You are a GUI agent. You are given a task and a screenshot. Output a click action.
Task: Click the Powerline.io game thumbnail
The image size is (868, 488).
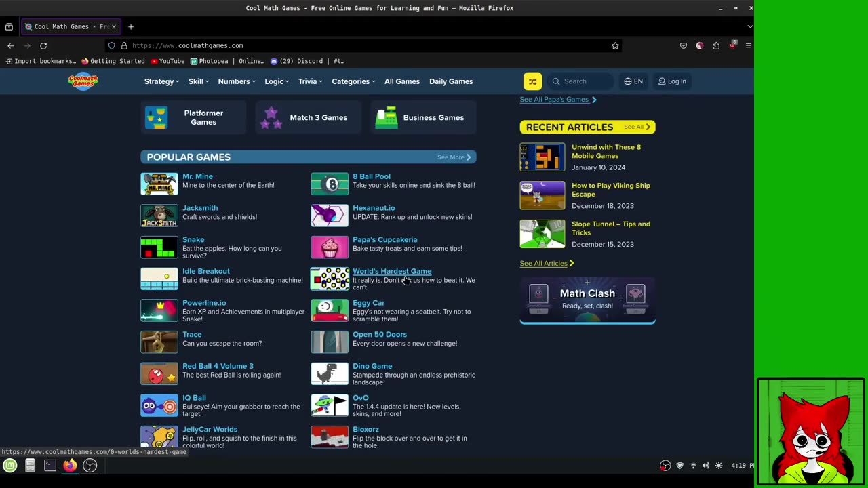[x=159, y=310]
